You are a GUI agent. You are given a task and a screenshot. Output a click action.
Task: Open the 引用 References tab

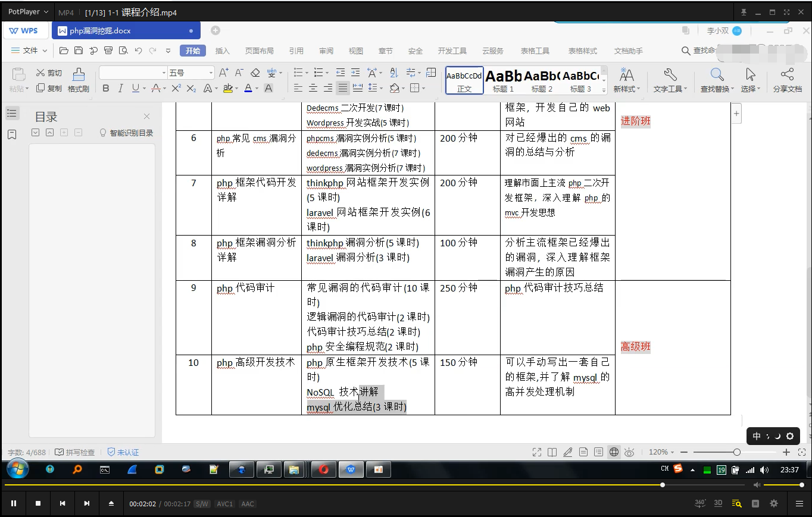tap(296, 51)
